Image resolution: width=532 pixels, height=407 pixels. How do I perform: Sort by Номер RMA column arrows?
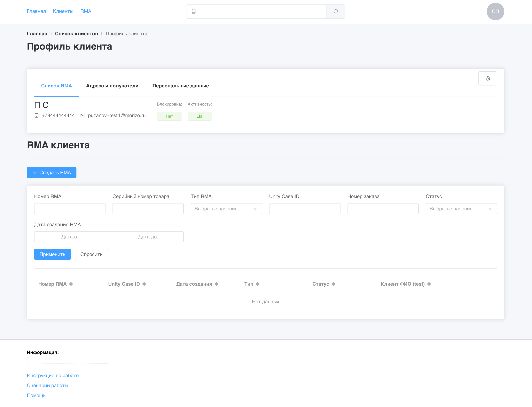click(71, 284)
